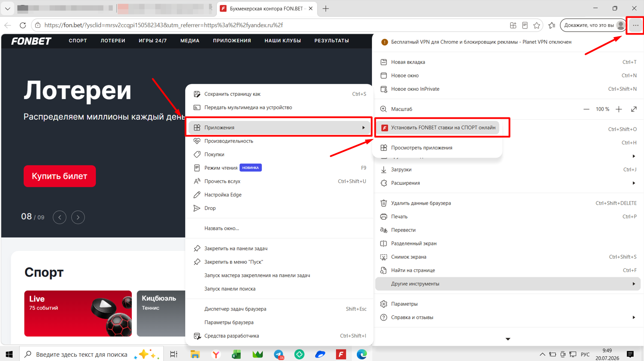Expand the 'Расширения' submenu
The image size is (644, 361).
(x=508, y=183)
